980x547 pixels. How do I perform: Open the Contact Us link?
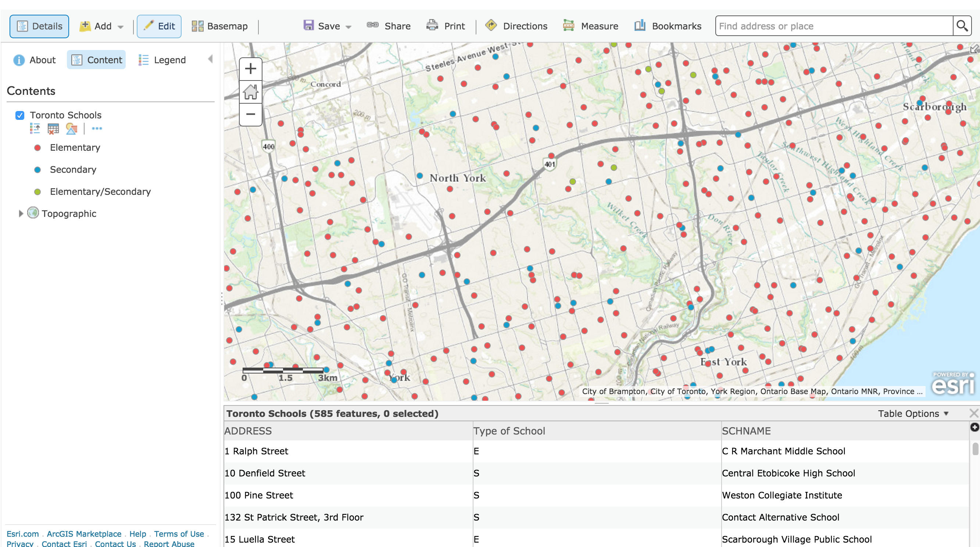(x=115, y=544)
